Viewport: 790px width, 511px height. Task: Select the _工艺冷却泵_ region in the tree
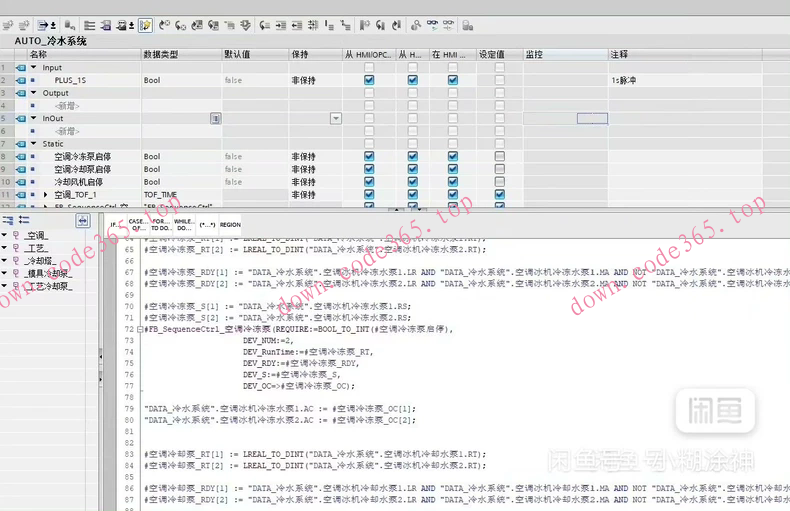coord(48,286)
